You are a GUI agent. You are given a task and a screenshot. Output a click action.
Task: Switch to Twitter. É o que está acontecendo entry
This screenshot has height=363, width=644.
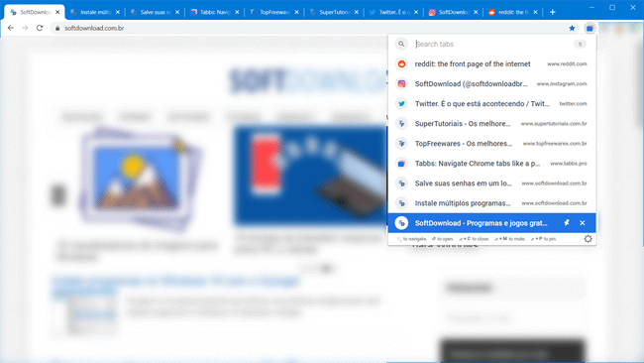(x=491, y=103)
